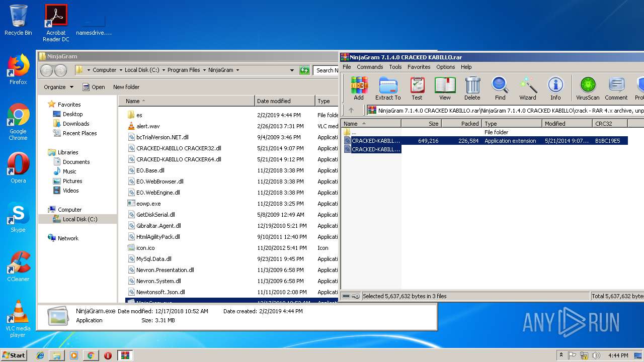Expand the Program Files breadcrumb arrow
This screenshot has height=362, width=644.
click(204, 70)
